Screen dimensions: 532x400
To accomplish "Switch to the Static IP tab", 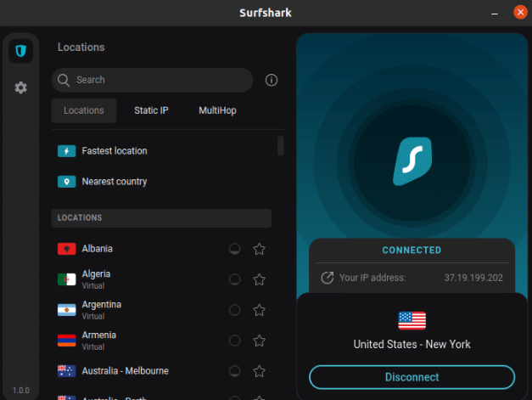I will [151, 110].
